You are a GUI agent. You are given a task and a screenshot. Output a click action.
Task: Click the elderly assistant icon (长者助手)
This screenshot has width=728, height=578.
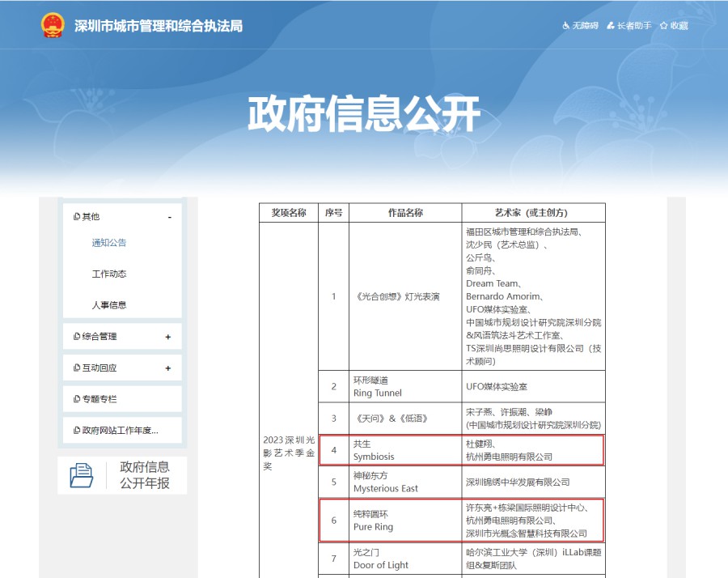tap(612, 26)
